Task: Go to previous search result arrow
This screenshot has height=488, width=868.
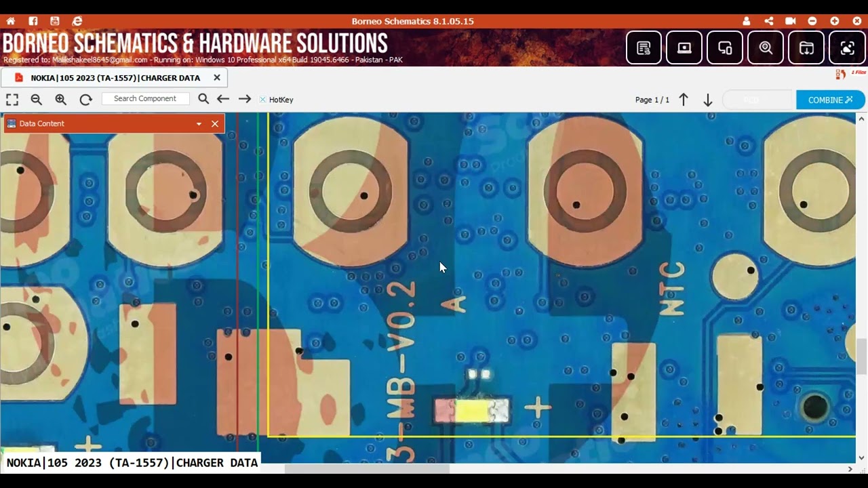Action: point(223,99)
